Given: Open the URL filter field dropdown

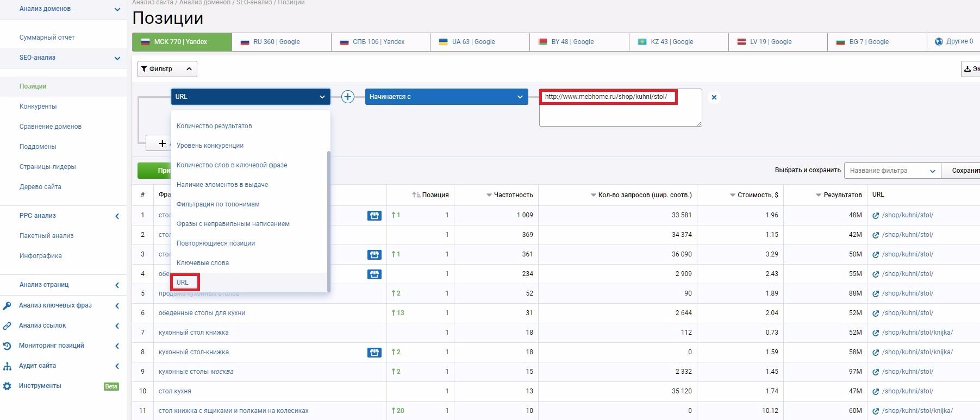Looking at the screenshot, I should [x=251, y=97].
